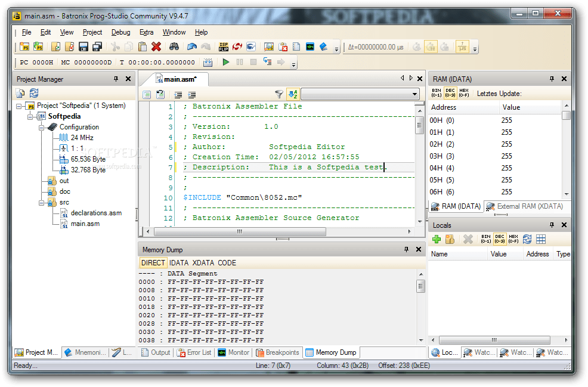
Task: Select IDATA in Memory Dump
Action: pyautogui.click(x=178, y=263)
